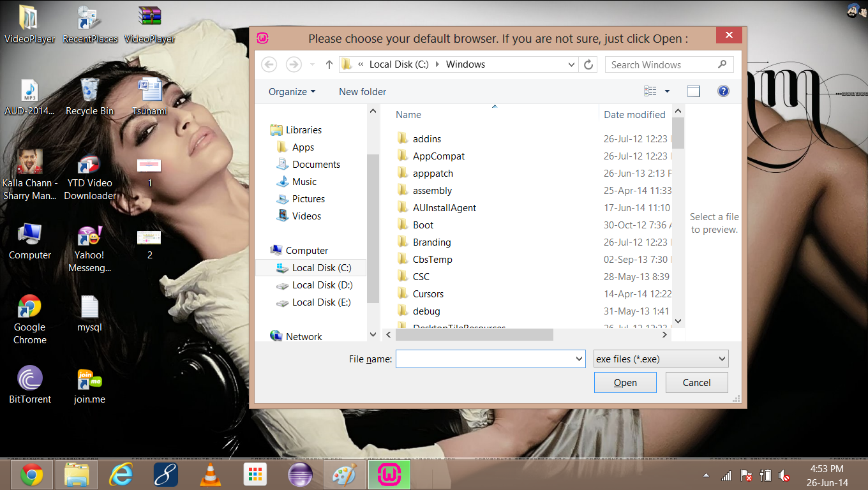Click the New folder button
Screen dimensions: 868x490
(363, 92)
